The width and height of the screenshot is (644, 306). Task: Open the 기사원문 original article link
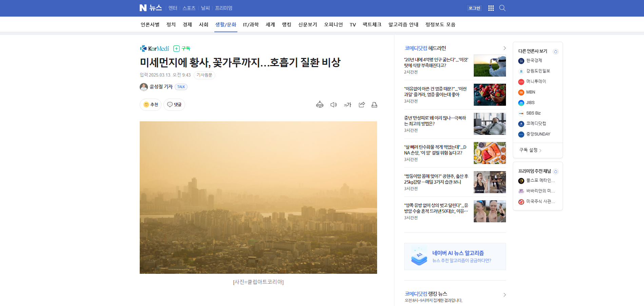[204, 75]
